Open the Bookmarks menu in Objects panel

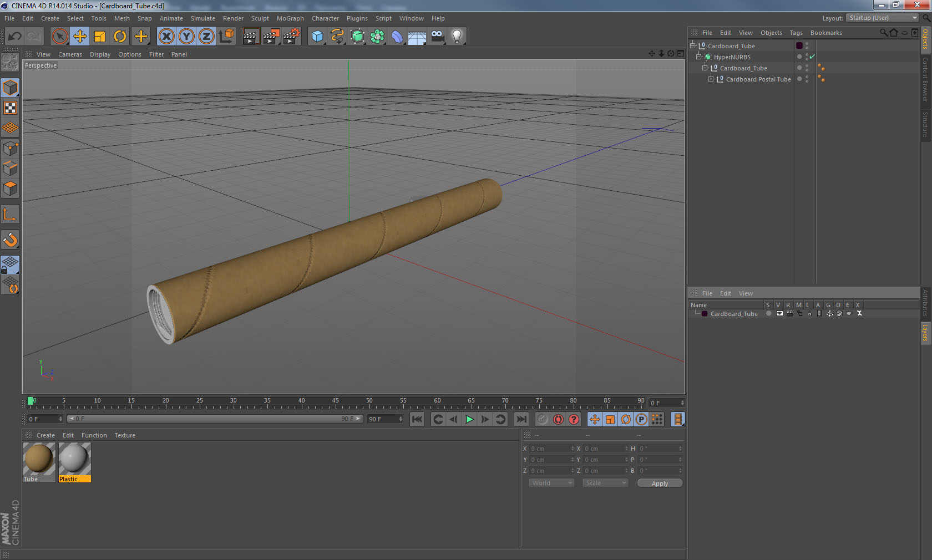pyautogui.click(x=825, y=33)
